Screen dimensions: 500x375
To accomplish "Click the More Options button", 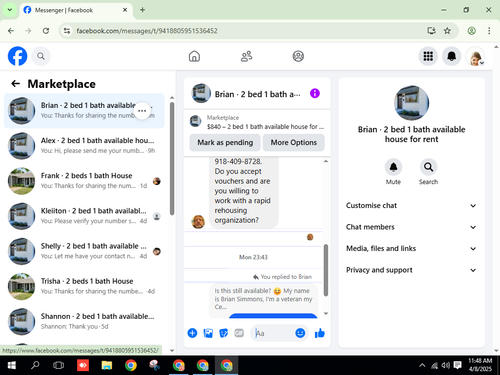I will pyautogui.click(x=294, y=142).
